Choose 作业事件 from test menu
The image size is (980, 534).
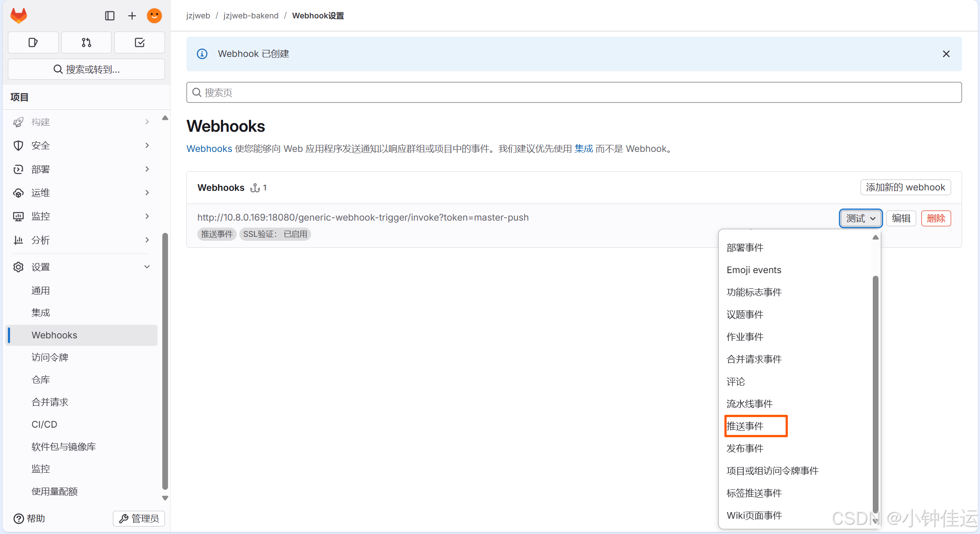point(795,337)
